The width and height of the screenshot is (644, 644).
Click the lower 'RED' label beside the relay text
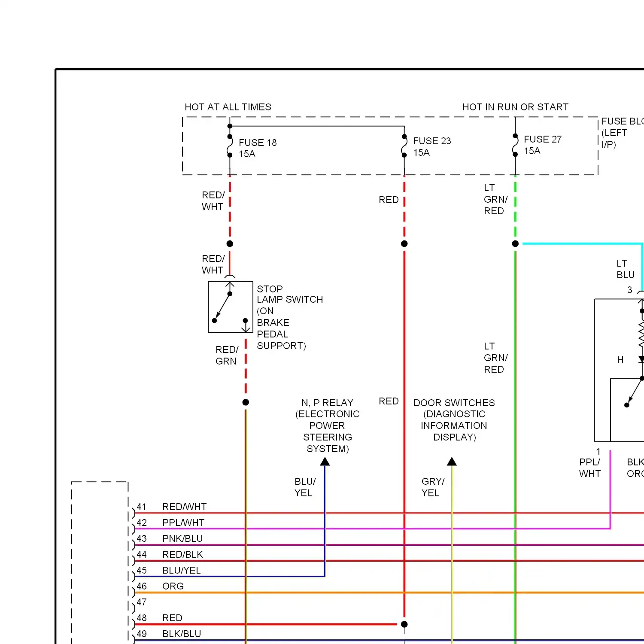389,401
